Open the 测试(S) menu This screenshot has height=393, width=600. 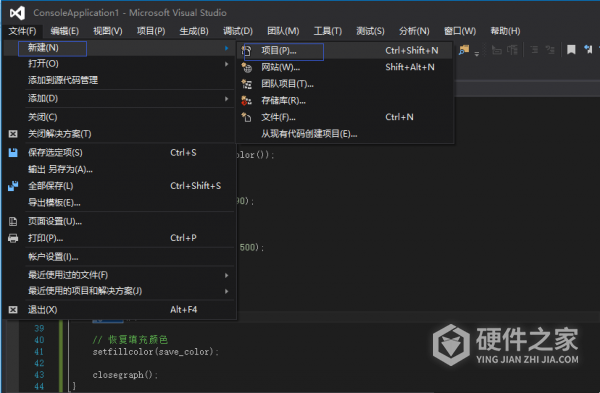[370, 31]
